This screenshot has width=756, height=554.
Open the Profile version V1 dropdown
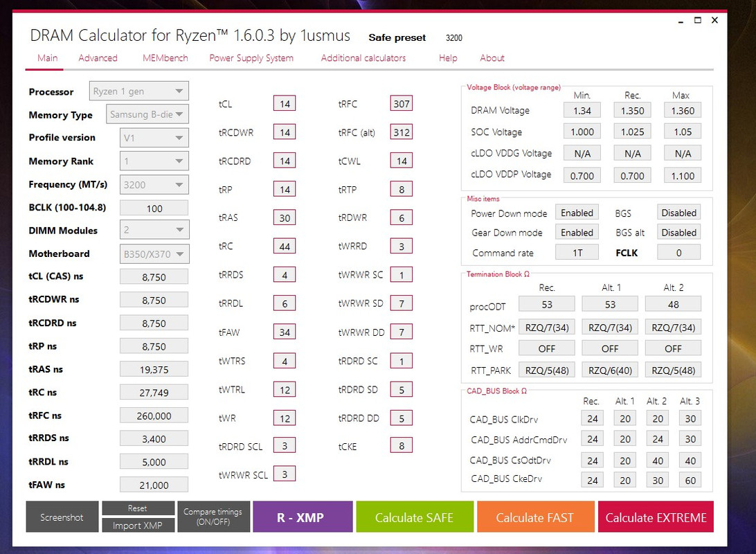coord(154,137)
